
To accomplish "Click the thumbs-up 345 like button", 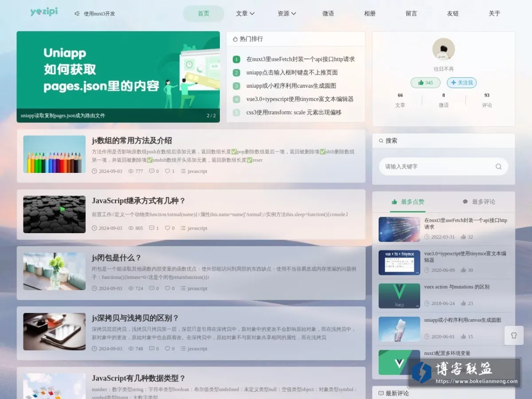I will coord(426,83).
